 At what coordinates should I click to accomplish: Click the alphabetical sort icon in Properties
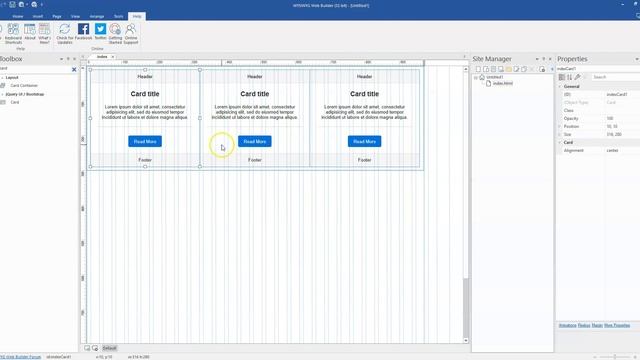(x=569, y=77)
